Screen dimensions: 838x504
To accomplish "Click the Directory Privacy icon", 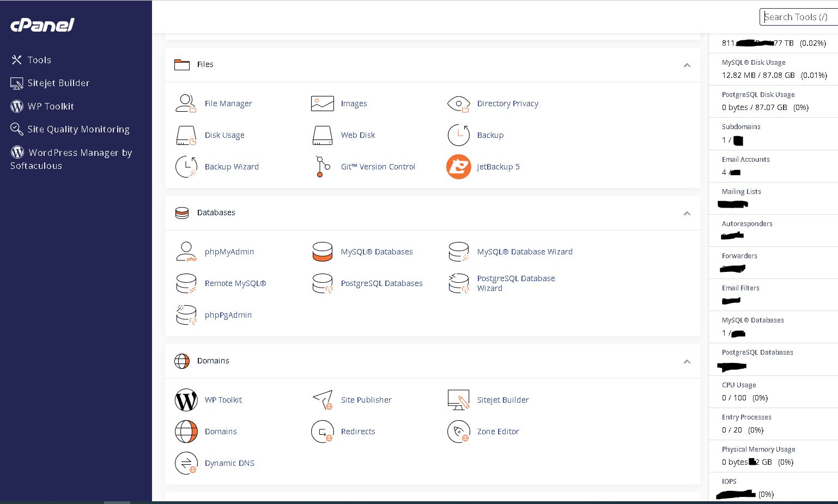I will click(x=458, y=104).
